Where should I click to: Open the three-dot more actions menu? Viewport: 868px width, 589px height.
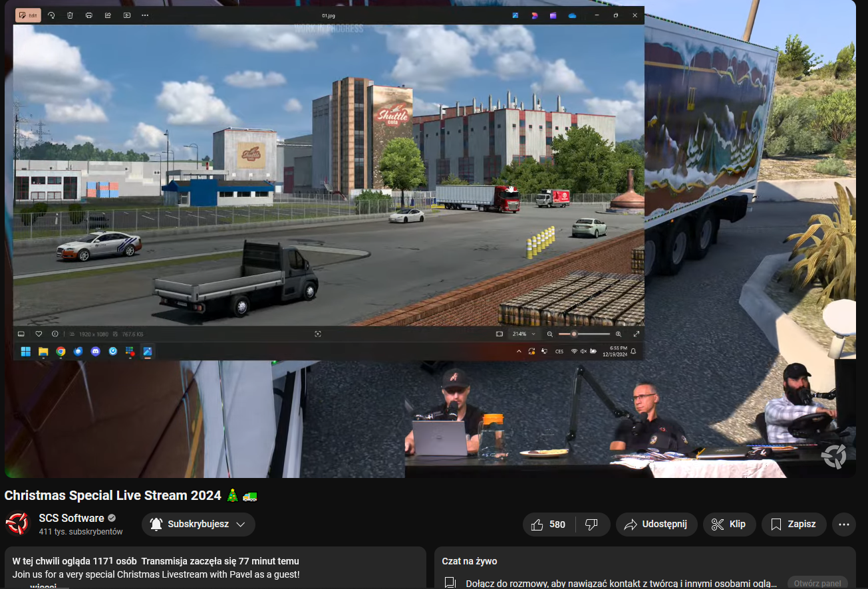pyautogui.click(x=844, y=525)
